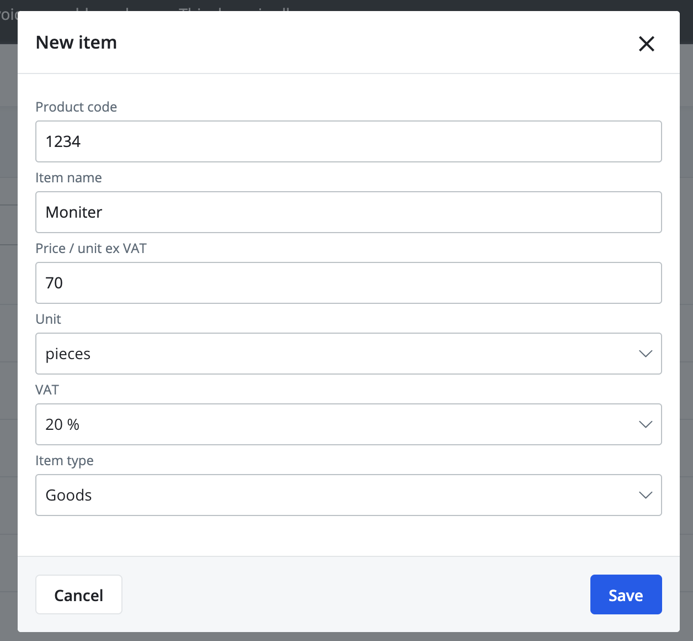The image size is (693, 641).
Task: Click the "Price / unit ex VAT" label
Action: tap(91, 248)
